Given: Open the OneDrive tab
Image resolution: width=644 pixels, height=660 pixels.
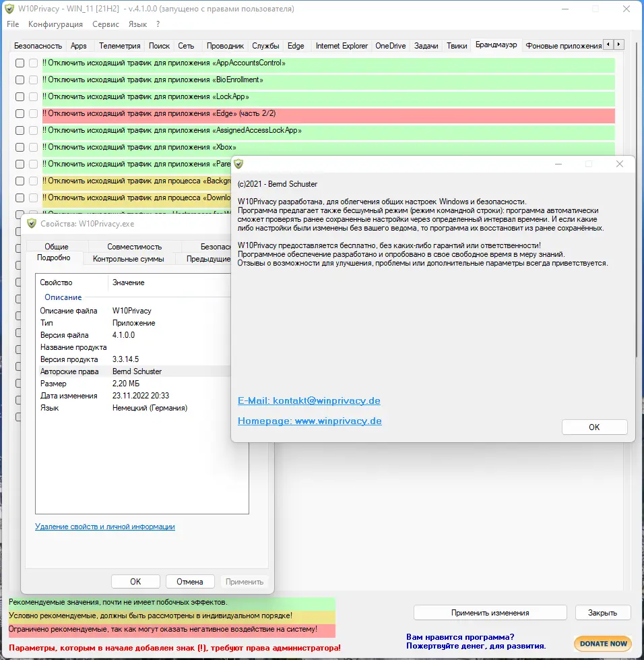Looking at the screenshot, I should [x=390, y=46].
